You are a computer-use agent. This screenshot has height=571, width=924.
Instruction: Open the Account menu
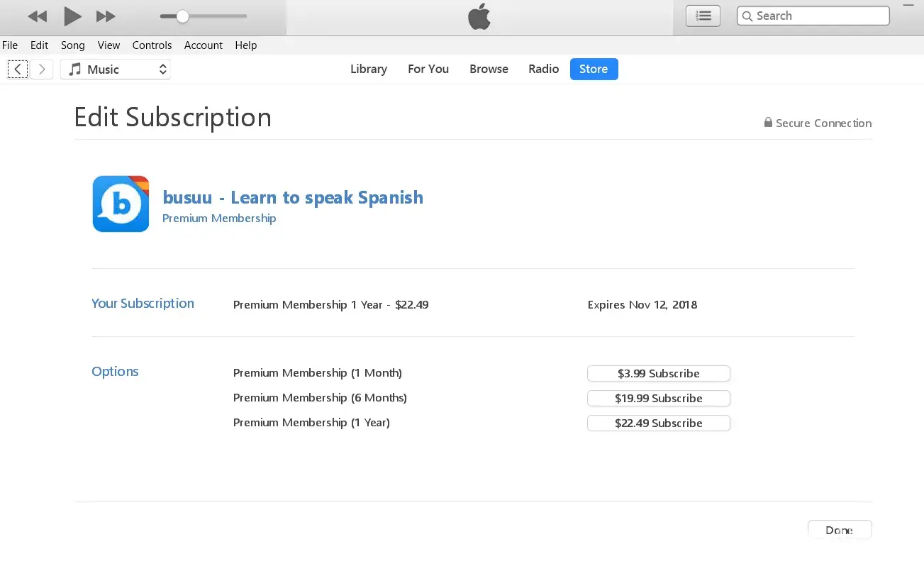pos(204,45)
